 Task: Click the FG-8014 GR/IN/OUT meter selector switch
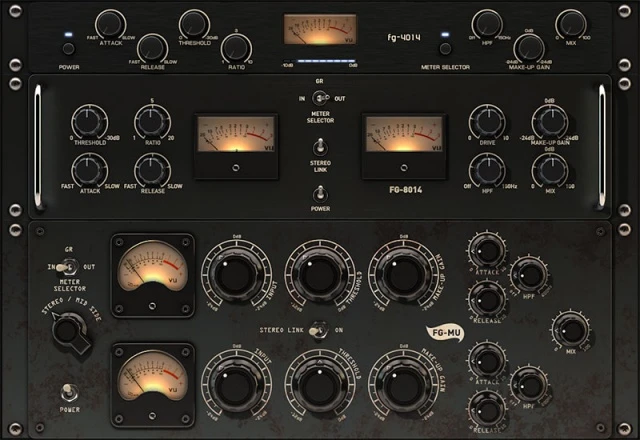pyautogui.click(x=320, y=98)
